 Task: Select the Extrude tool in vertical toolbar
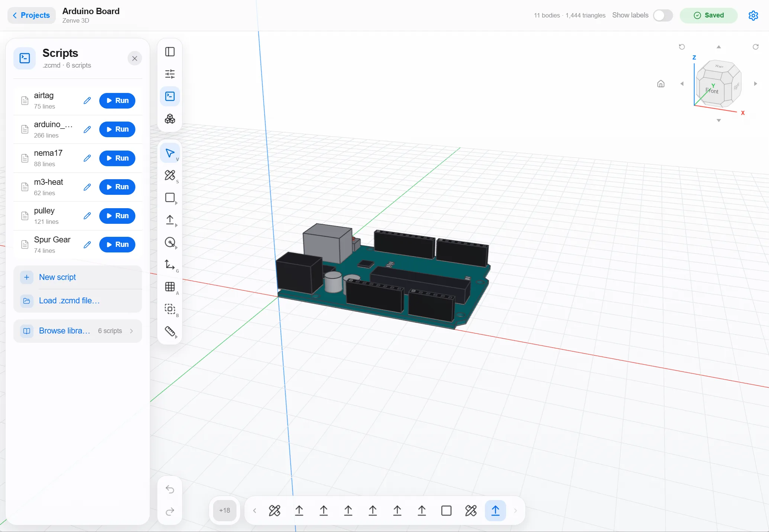coord(170,220)
